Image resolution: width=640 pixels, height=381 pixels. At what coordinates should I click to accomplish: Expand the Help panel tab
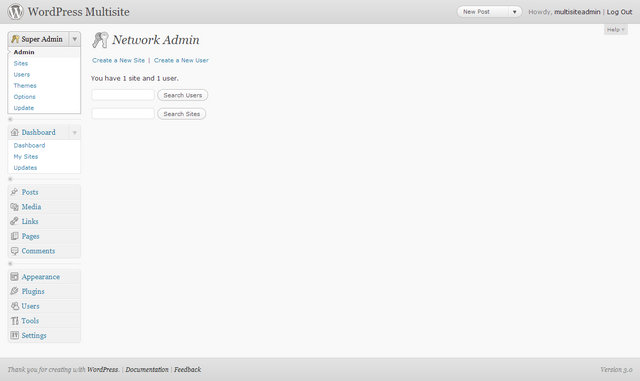tap(616, 29)
